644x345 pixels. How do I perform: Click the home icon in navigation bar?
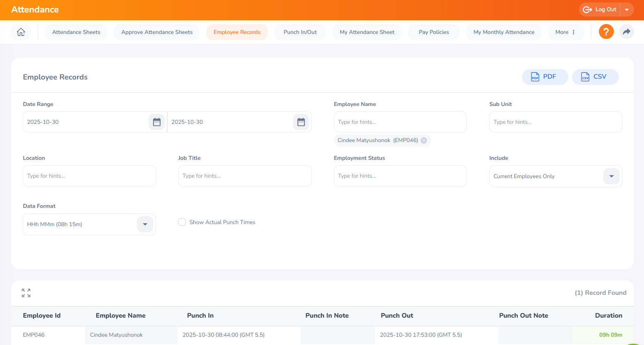tap(21, 32)
